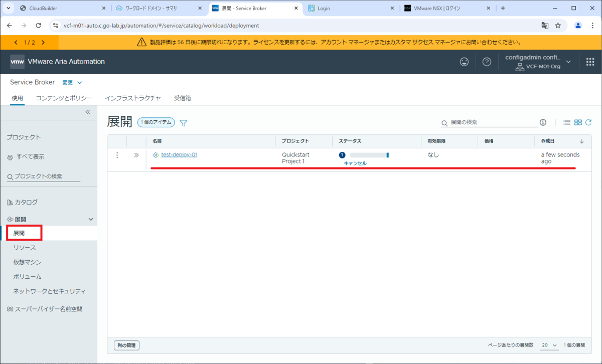Click the VMware Aria Automation logo
Image resolution: width=602 pixels, height=364 pixels.
point(17,62)
